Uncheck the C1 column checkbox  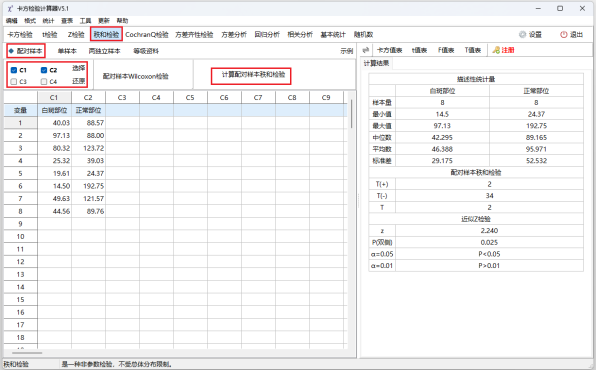[x=14, y=70]
